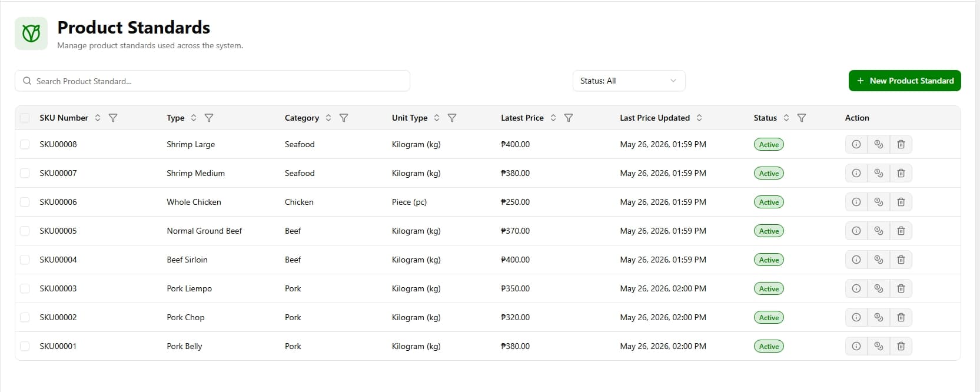Click the ₱320.00 price cell
The height and width of the screenshot is (392, 980).
(x=515, y=317)
